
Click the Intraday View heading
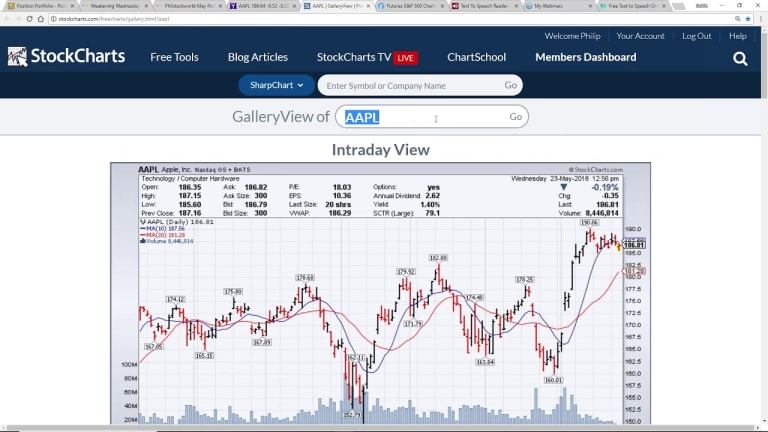pos(381,150)
